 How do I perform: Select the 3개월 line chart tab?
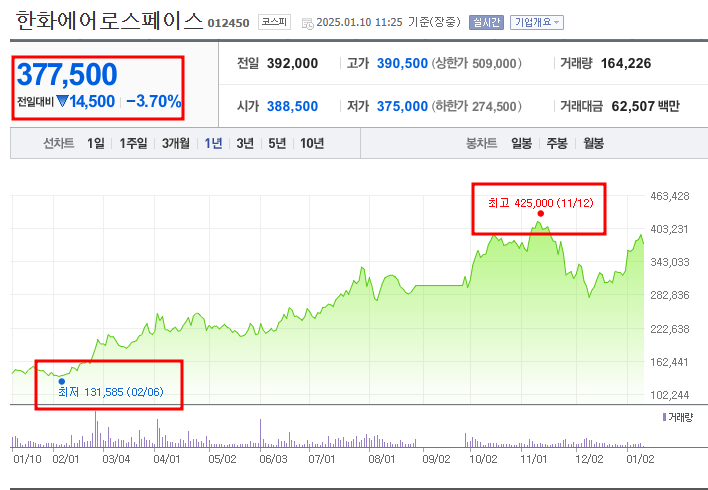[x=176, y=144]
